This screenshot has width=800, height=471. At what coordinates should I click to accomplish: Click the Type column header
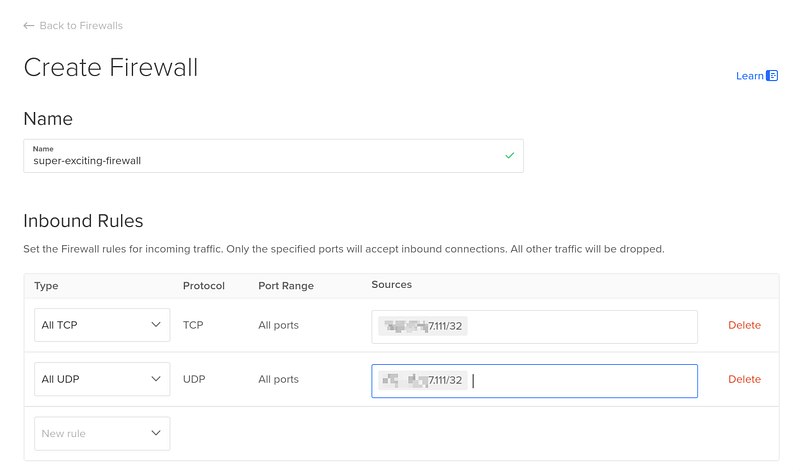46,286
